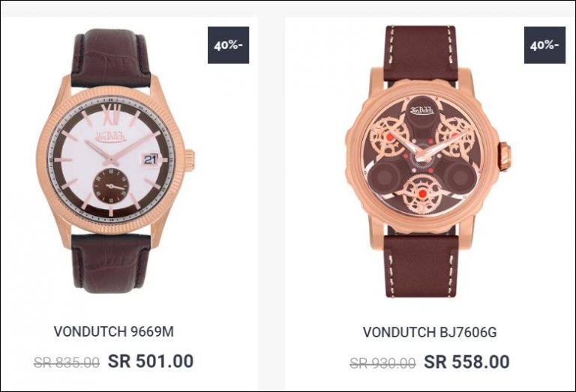Click the Roman numeral XII on the 9669M dial

pyautogui.click(x=112, y=109)
